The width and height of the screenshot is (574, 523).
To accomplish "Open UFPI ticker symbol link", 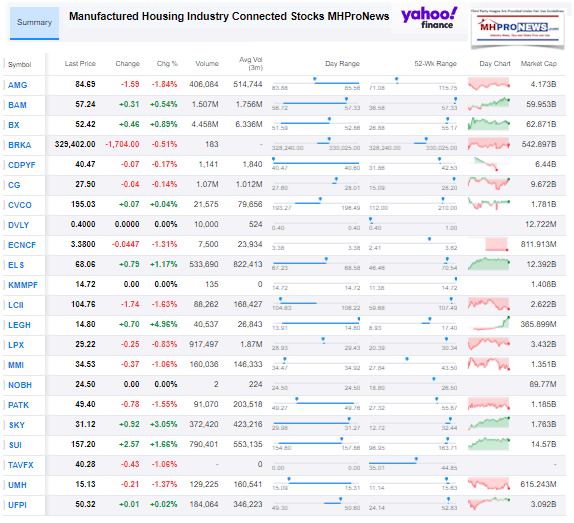I will (x=17, y=505).
